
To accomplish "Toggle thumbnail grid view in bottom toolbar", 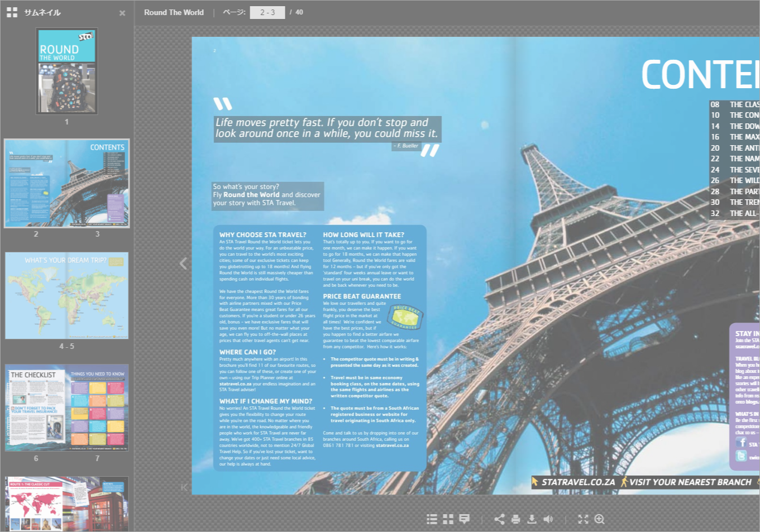I will pos(448,519).
